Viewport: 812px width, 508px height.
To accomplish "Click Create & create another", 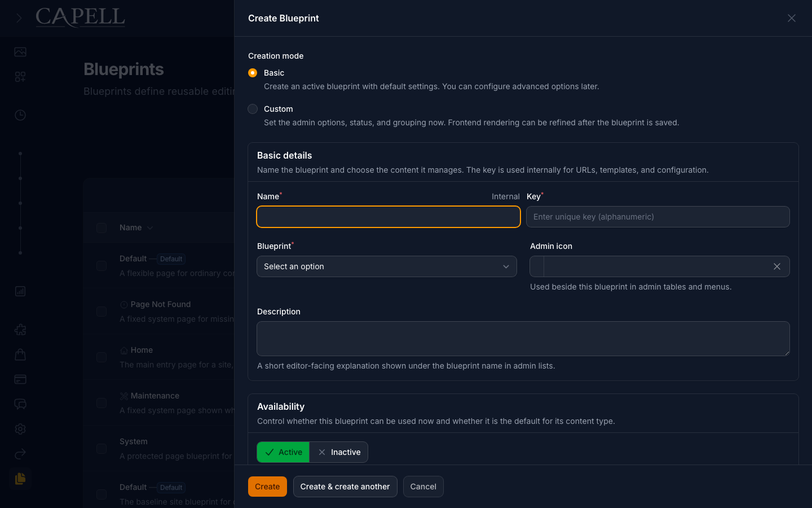I will (x=345, y=487).
